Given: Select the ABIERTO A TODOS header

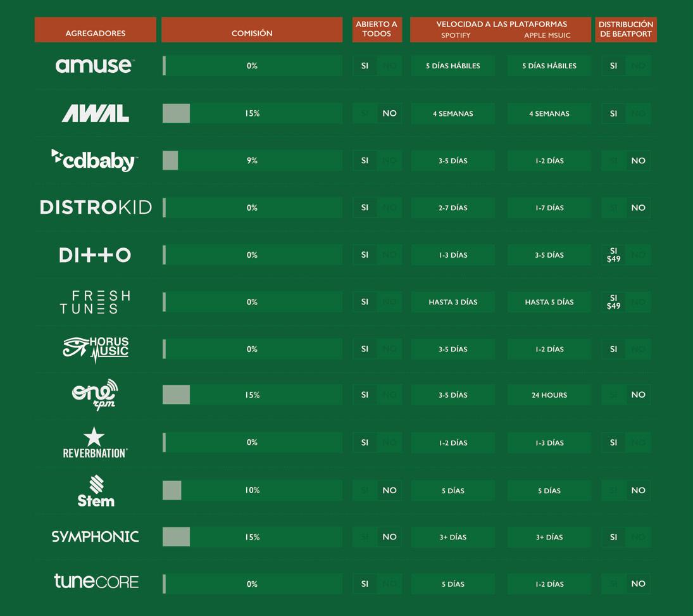Looking at the screenshot, I should (x=377, y=30).
